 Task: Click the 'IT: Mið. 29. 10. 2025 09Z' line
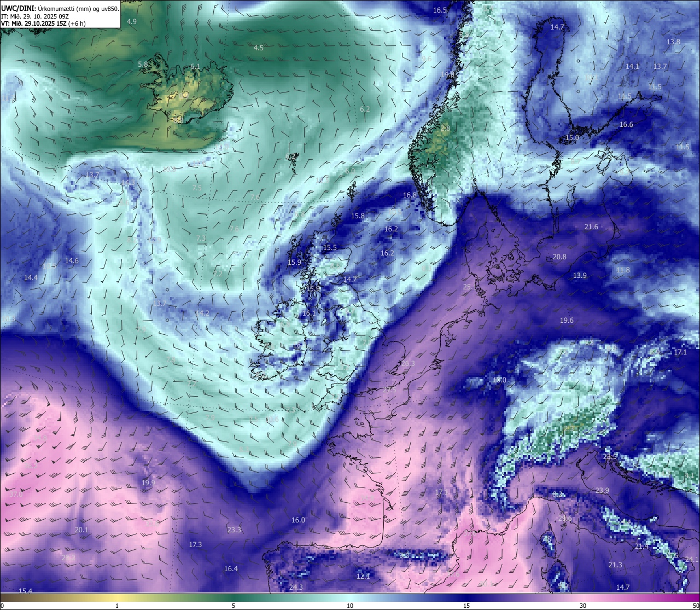[34, 16]
